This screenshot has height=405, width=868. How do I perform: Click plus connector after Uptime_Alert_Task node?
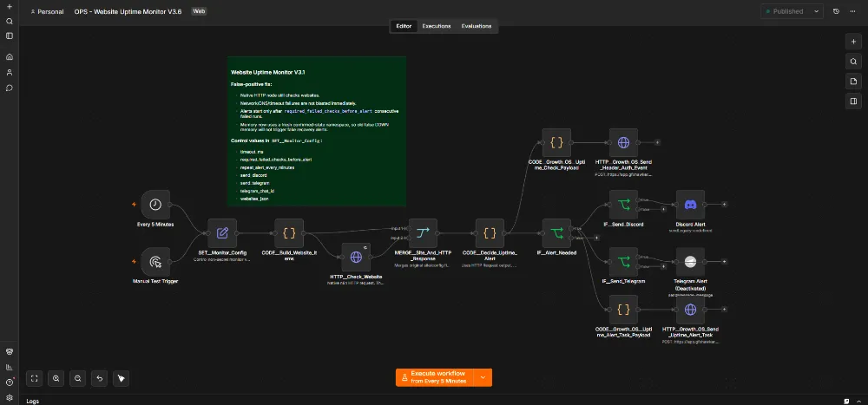coord(724,310)
